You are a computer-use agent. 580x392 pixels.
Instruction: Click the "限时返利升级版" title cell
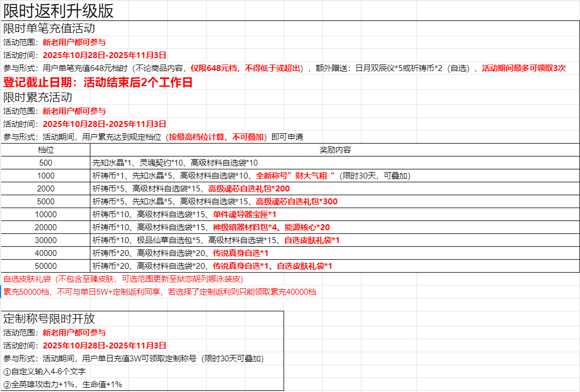coord(58,11)
